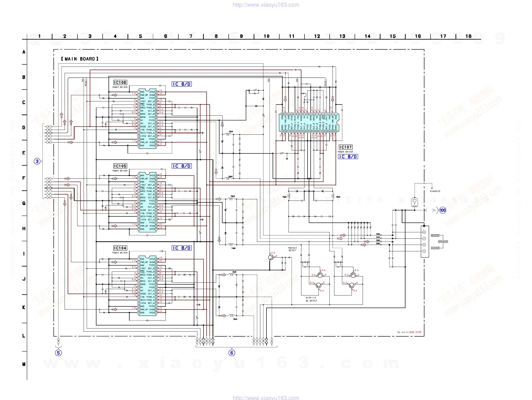The image size is (532, 400).
Task: Select the IC106 power driver label
Action: tap(120, 82)
